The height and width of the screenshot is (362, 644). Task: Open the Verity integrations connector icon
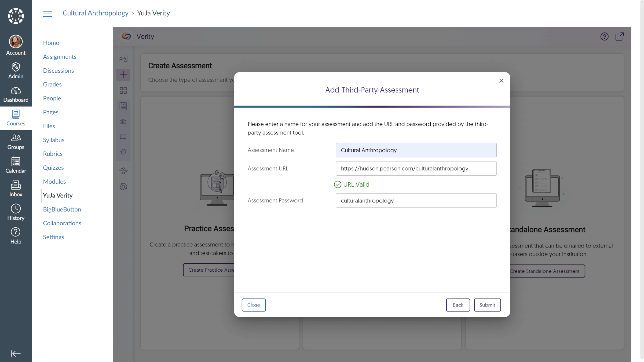click(123, 171)
